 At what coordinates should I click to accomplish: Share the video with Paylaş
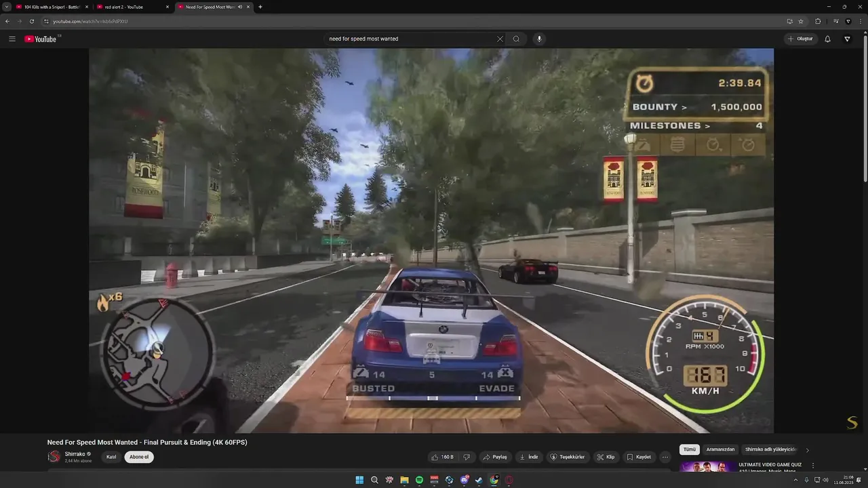[495, 457]
